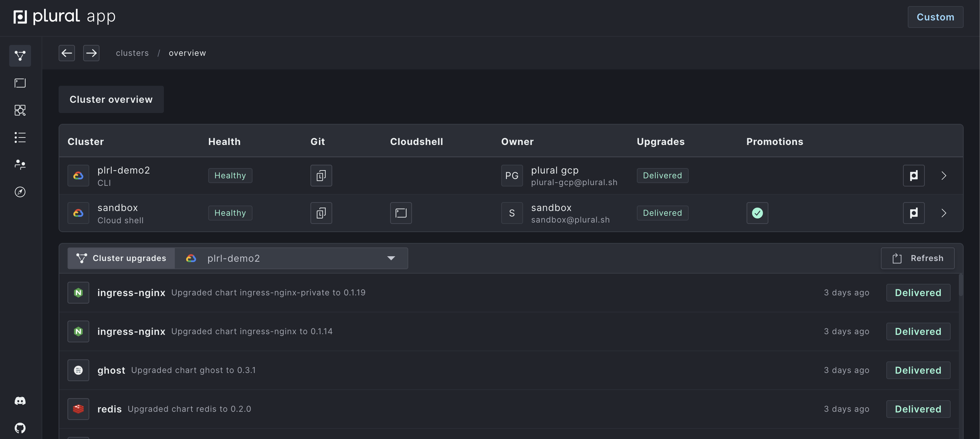Go to clusters breadcrumb
Screen dimensions: 980x439
pos(132,53)
